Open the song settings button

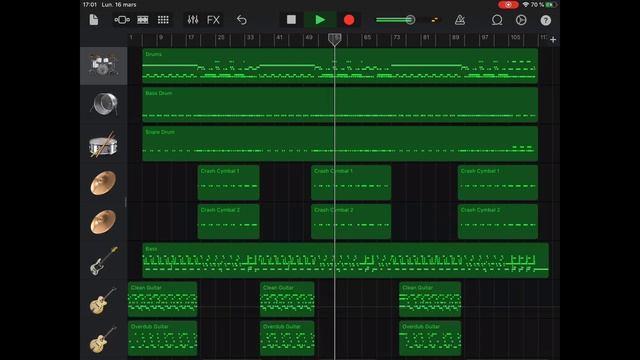[521, 20]
